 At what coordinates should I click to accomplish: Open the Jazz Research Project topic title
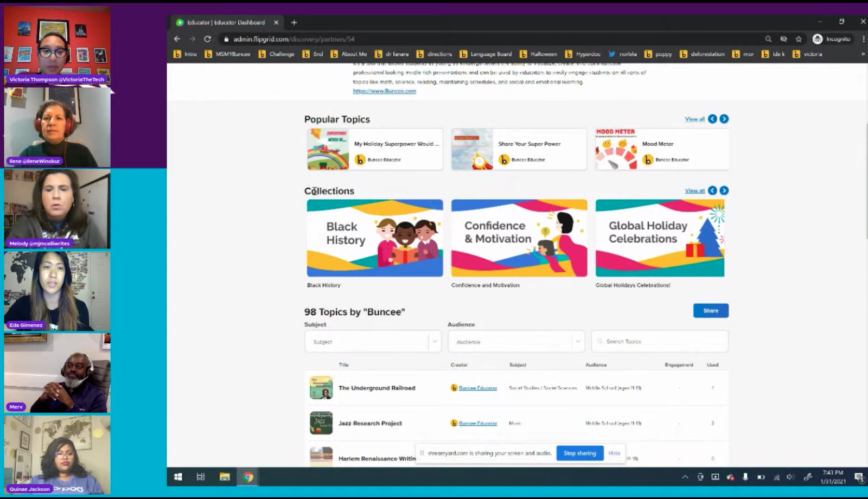(x=371, y=423)
